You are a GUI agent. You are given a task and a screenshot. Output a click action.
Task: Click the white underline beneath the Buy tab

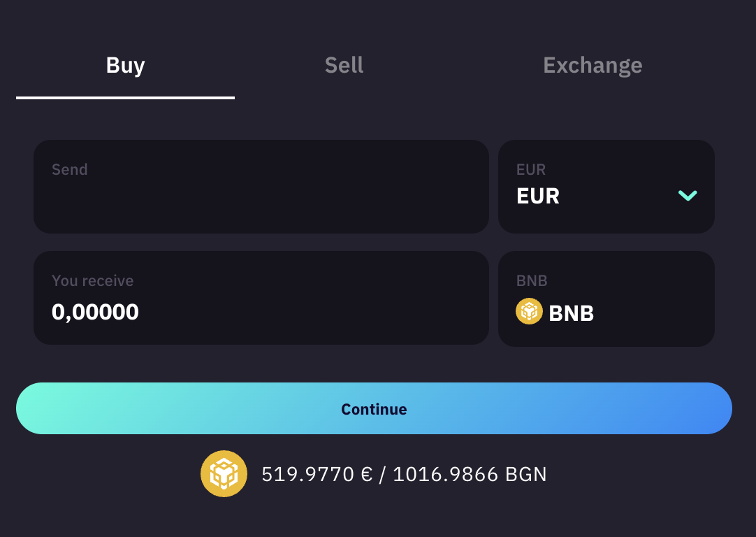(125, 98)
